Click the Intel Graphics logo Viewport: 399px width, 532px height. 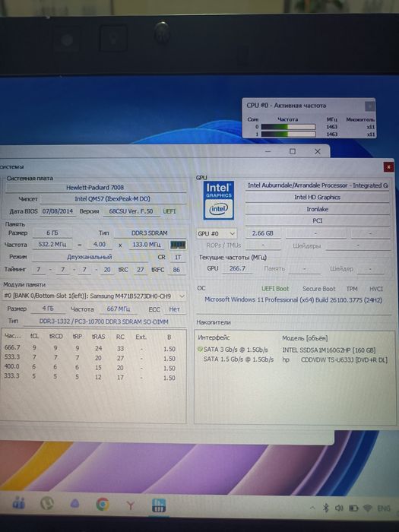(x=219, y=201)
